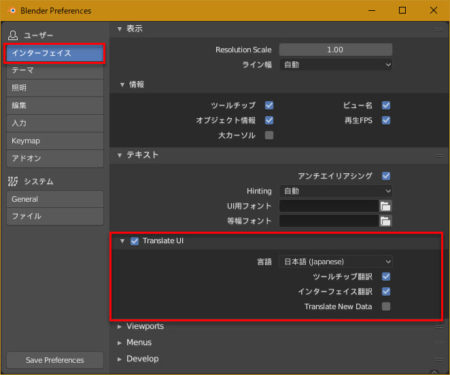
Task: Switch to the 編集 tab
Action: click(55, 106)
